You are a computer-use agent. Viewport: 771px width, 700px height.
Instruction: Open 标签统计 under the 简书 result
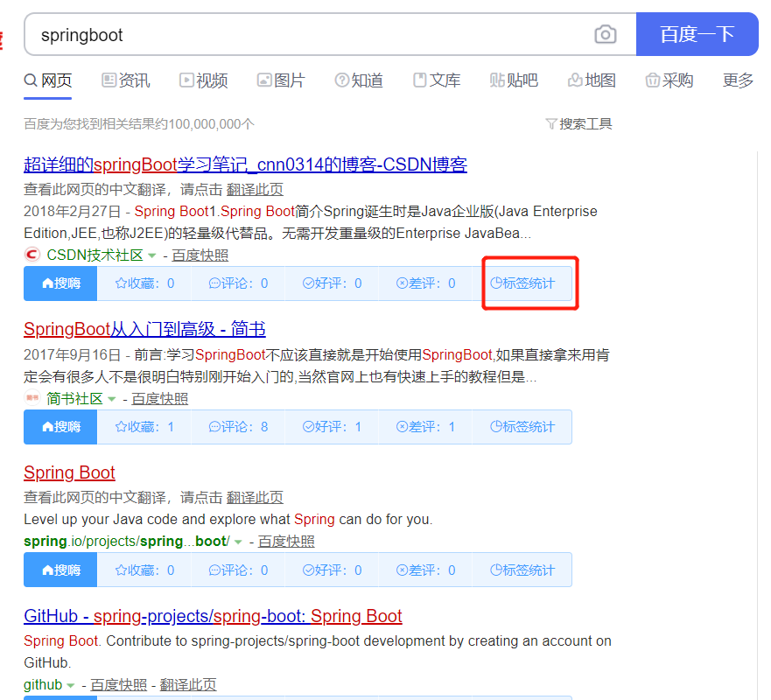(x=522, y=427)
